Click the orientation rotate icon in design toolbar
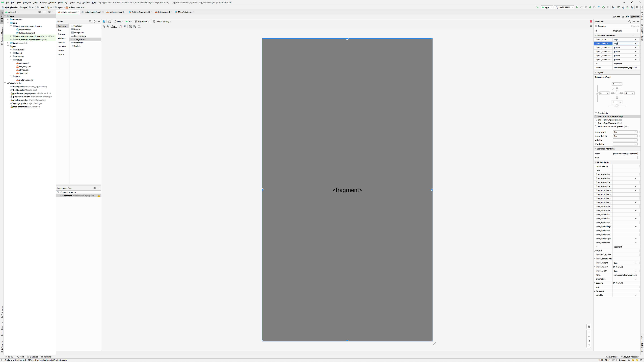Viewport: 644px width, 362px height. click(110, 21)
